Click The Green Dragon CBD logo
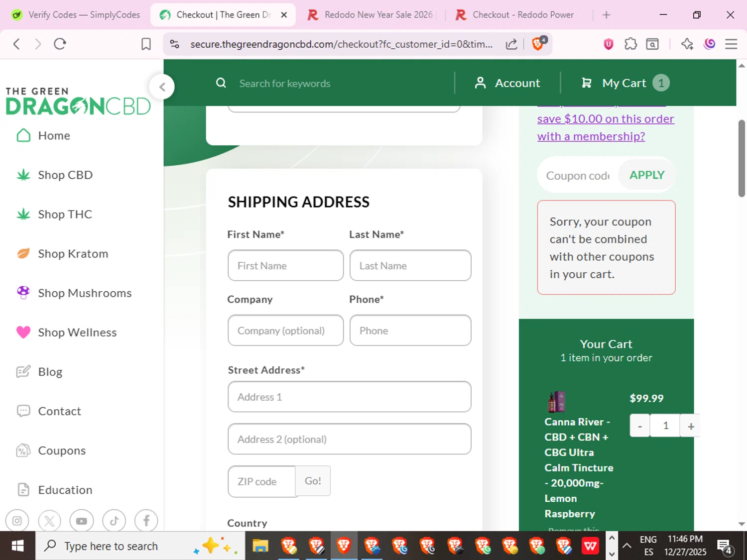The height and width of the screenshot is (560, 747). tap(78, 101)
